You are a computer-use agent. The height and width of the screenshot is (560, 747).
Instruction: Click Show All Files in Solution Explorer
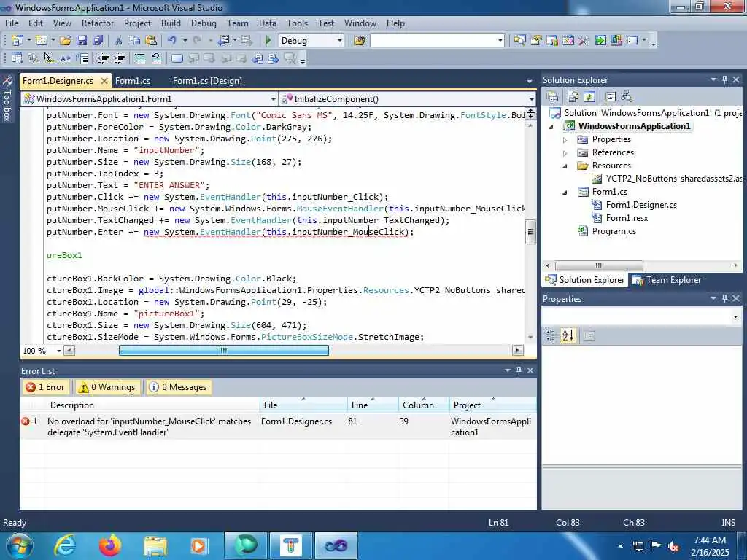[573, 97]
